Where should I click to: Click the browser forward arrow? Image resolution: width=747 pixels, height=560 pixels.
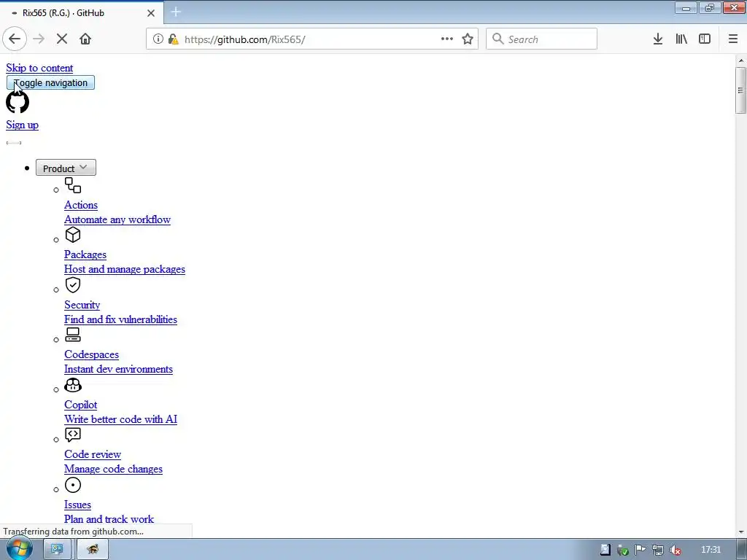[x=39, y=39]
